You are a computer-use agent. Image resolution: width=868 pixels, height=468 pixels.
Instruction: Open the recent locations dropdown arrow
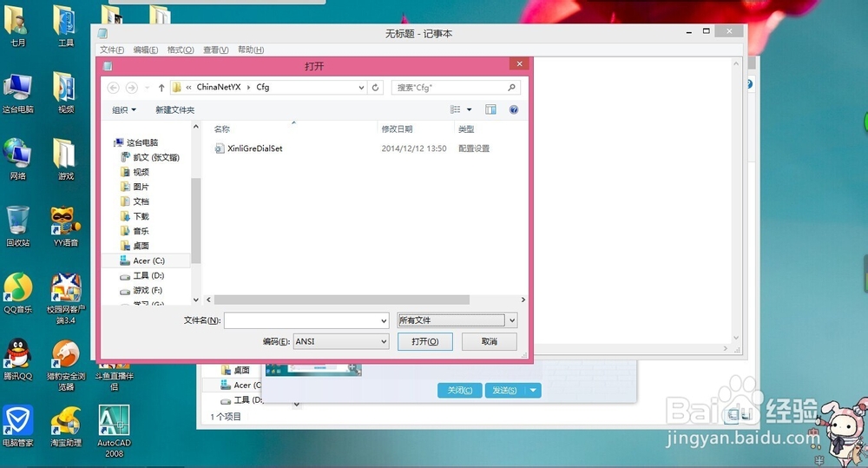point(147,88)
